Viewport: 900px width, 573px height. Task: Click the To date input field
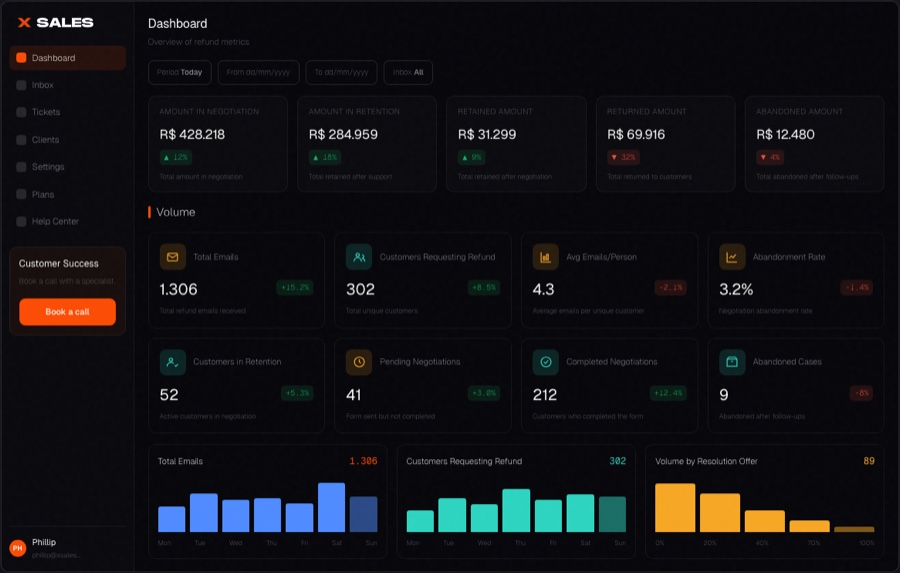(x=342, y=72)
